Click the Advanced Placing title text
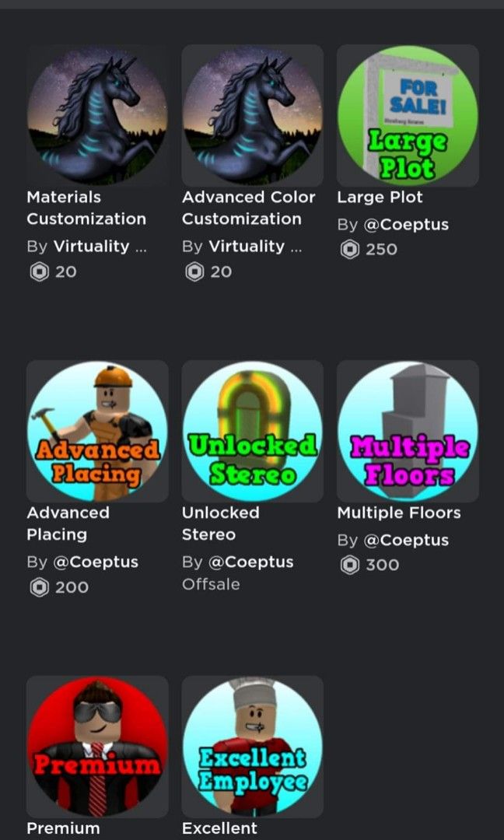Screen dimensions: 504x840 (68, 523)
